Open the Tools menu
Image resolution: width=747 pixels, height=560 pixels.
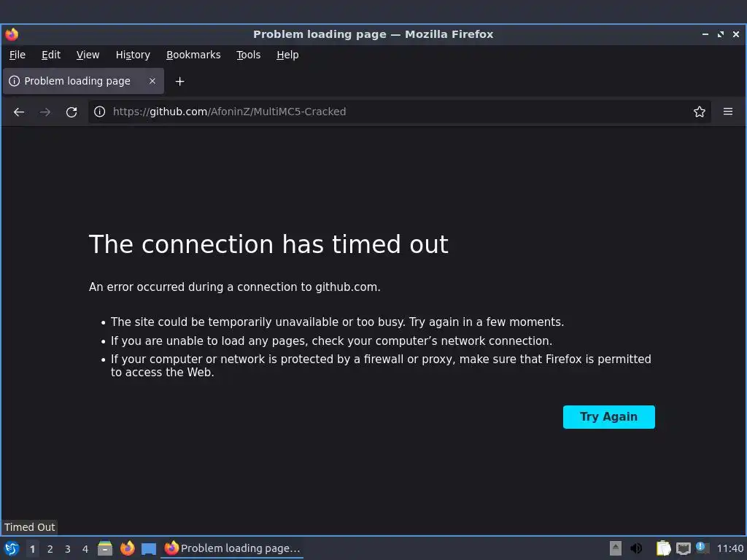coord(248,55)
